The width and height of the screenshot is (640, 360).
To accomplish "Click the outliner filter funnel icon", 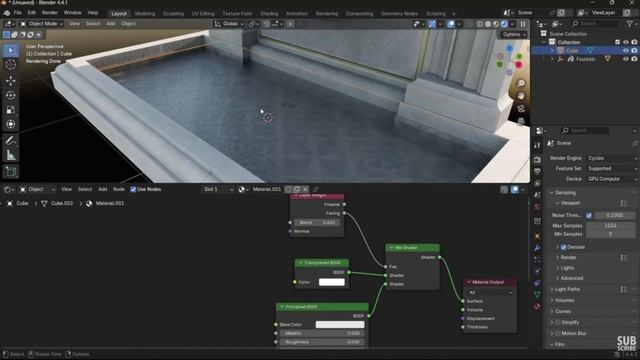I will click(x=630, y=24).
